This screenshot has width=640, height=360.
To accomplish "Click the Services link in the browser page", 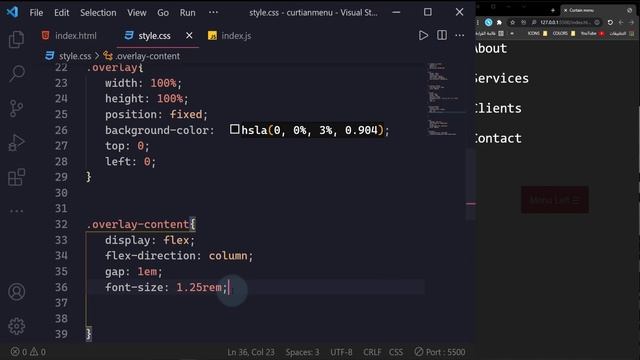I will 502,78.
